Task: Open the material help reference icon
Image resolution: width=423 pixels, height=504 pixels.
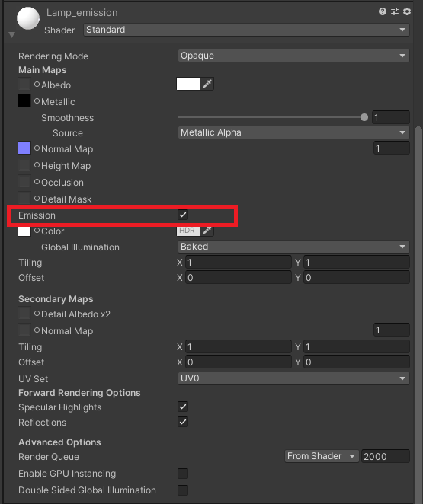Action: click(x=382, y=12)
